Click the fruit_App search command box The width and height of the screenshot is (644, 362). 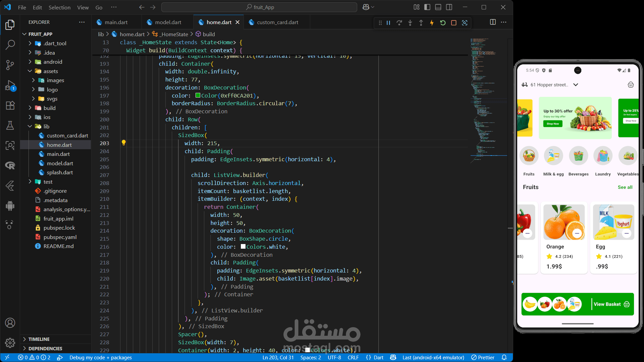click(x=259, y=7)
